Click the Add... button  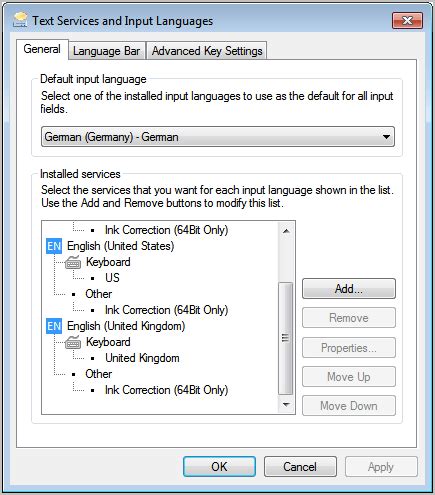(349, 289)
